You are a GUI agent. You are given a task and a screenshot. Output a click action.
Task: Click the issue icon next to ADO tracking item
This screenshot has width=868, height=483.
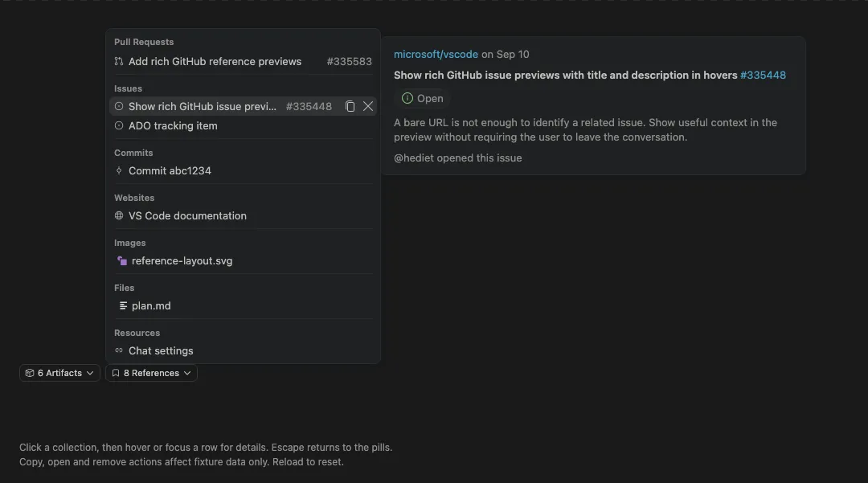[118, 125]
